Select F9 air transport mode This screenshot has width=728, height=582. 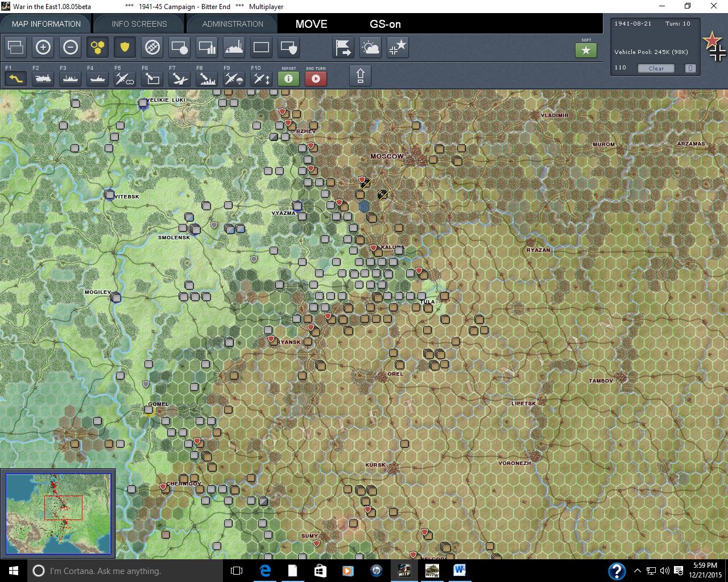pyautogui.click(x=234, y=78)
